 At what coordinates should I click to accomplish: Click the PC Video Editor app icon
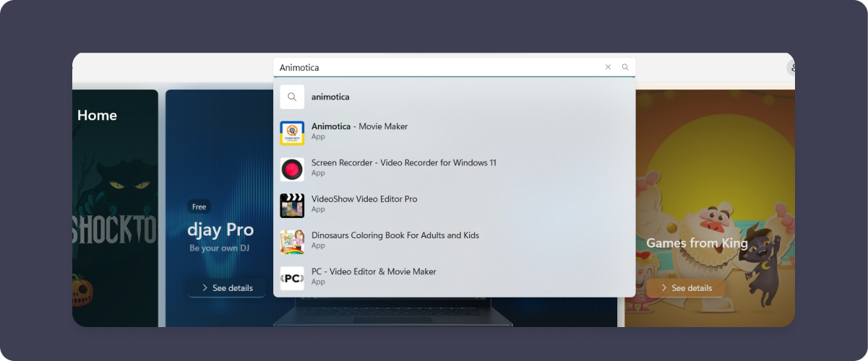point(292,278)
